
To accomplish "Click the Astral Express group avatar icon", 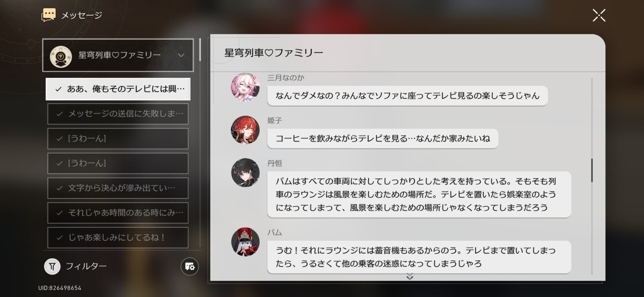I will (x=61, y=57).
